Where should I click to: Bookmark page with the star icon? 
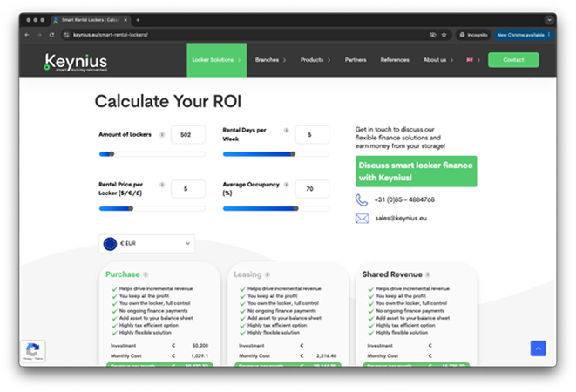[444, 35]
